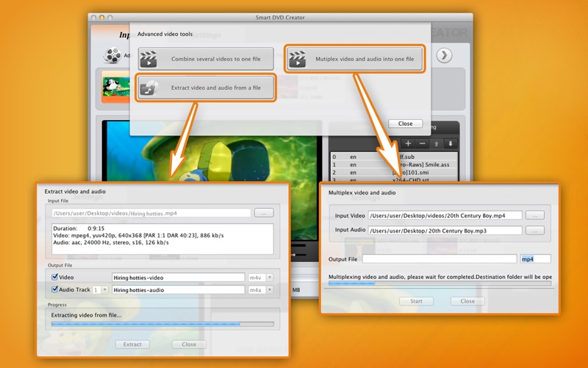Open the m4v video format dropdown
Viewport: 588px width, 368px height.
point(270,277)
